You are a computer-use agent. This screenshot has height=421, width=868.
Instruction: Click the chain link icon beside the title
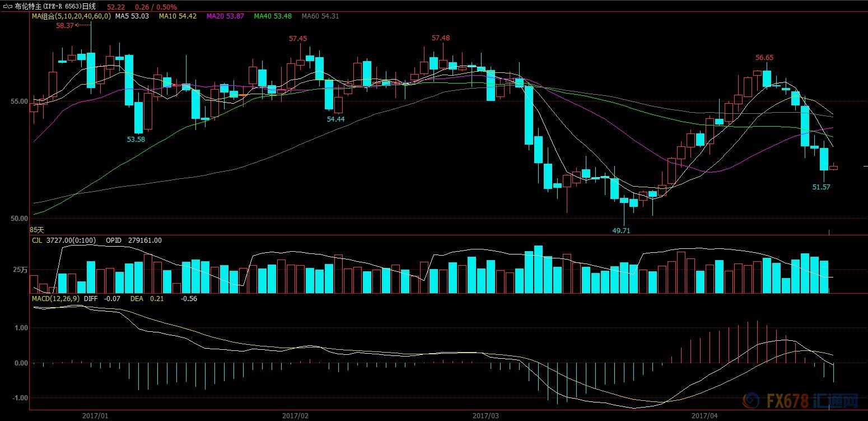tap(7, 7)
